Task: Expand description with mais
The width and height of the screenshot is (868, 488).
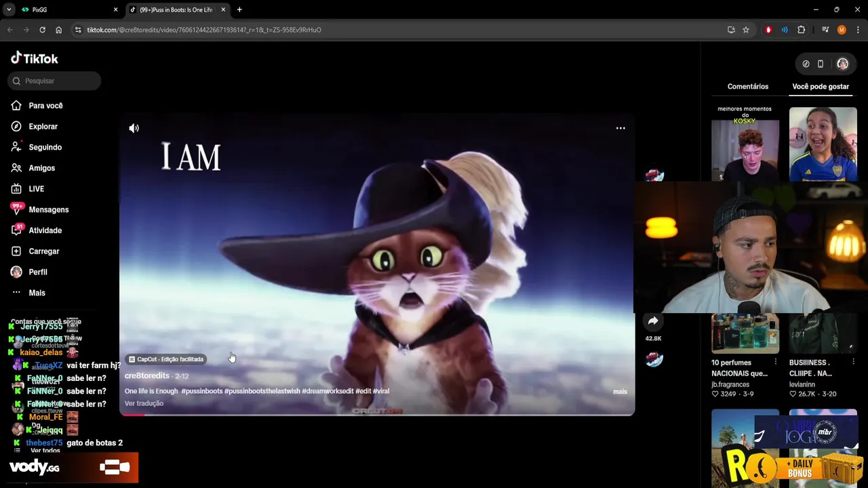Action: click(620, 392)
